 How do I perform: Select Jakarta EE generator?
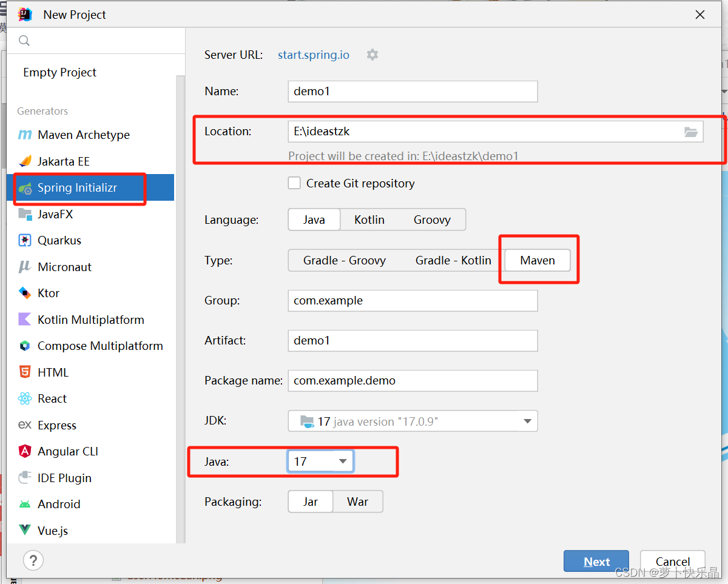(x=64, y=161)
